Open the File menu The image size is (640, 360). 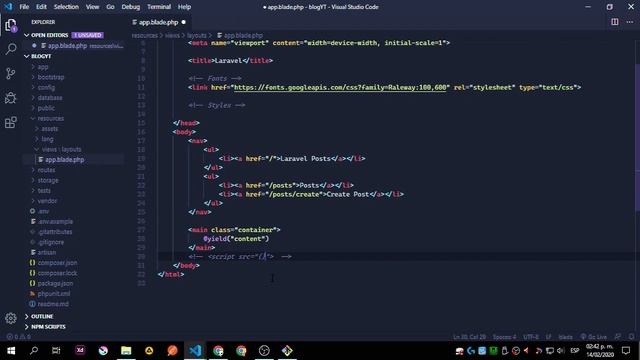(24, 7)
